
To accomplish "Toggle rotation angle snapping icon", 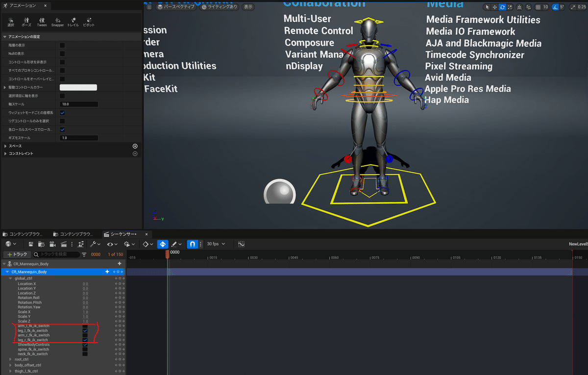I will tap(555, 7).
